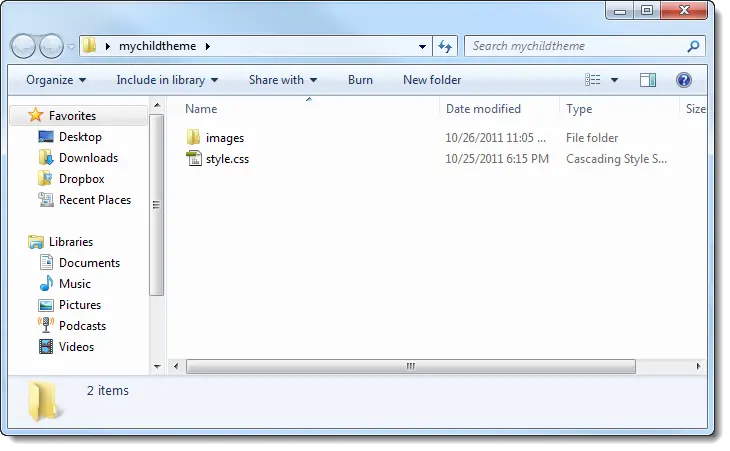
Task: Click the Back navigation arrow button
Action: [x=23, y=46]
